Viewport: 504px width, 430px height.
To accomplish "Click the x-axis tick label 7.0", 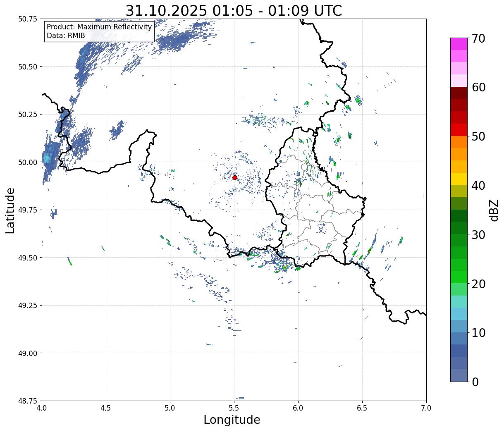I will coord(426,408).
